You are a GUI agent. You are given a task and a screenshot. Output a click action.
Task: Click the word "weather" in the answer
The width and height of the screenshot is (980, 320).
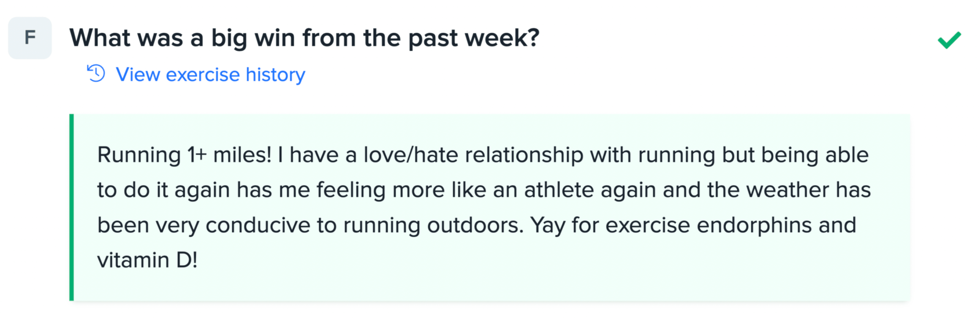(787, 190)
